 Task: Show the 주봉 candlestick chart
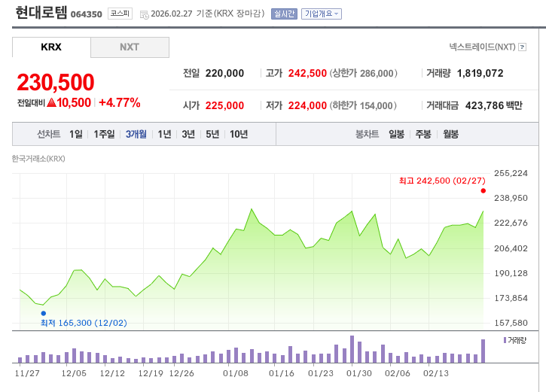tap(423, 134)
